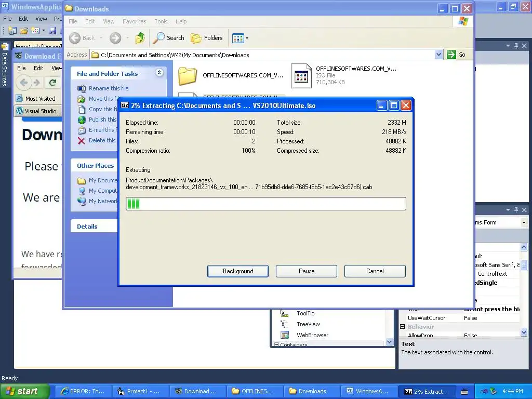Viewport: 532px width, 399px height.
Task: Open Edit menu in Downloads window
Action: [x=90, y=21]
